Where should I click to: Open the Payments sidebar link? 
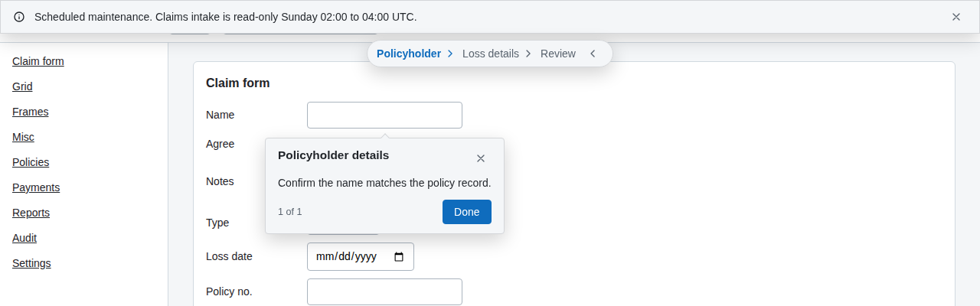[x=36, y=187]
